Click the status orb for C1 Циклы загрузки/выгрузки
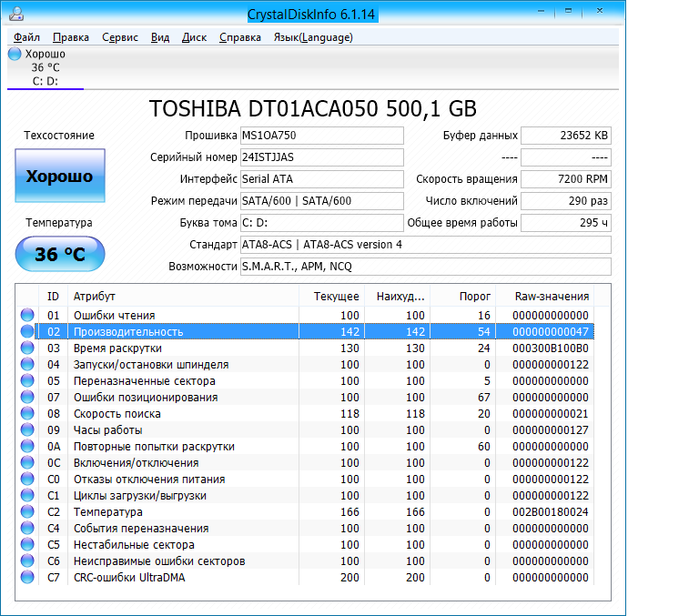This screenshot has height=616, width=699. (27, 495)
